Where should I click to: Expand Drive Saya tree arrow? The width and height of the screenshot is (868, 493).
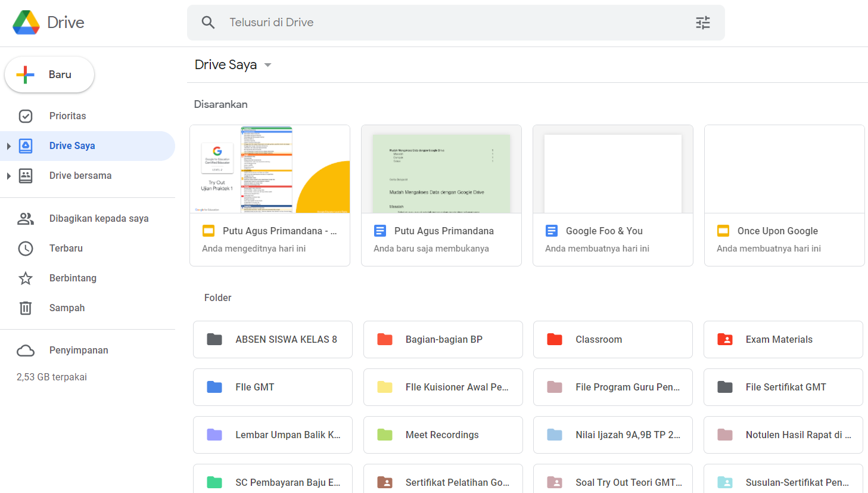[x=8, y=146]
